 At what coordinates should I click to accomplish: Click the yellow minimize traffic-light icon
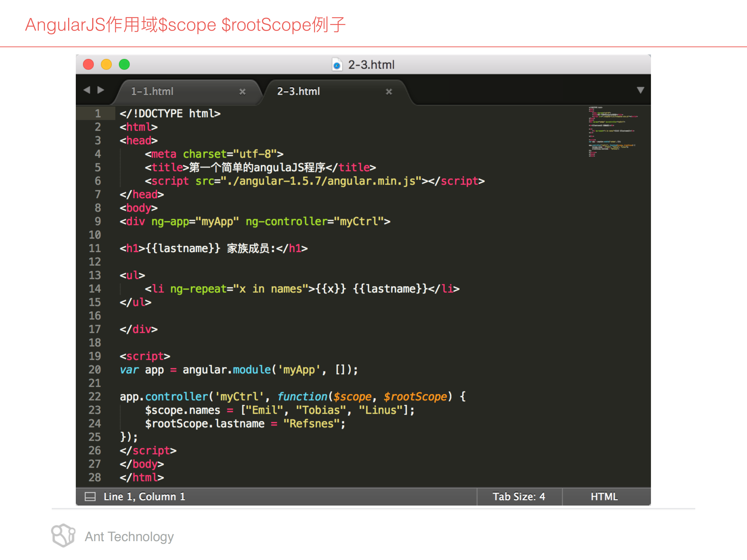click(106, 64)
